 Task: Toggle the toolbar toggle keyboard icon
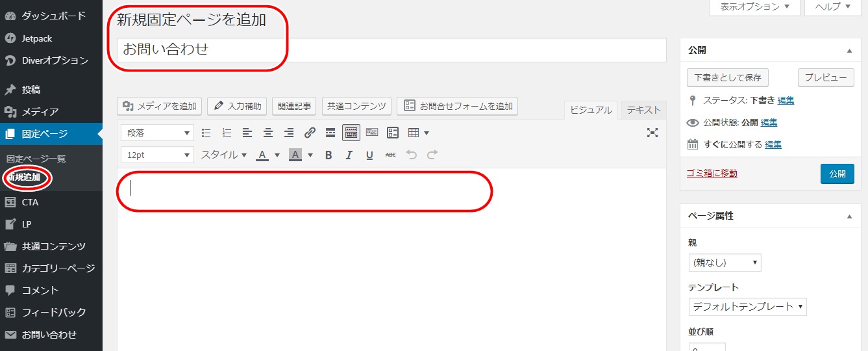tap(351, 133)
